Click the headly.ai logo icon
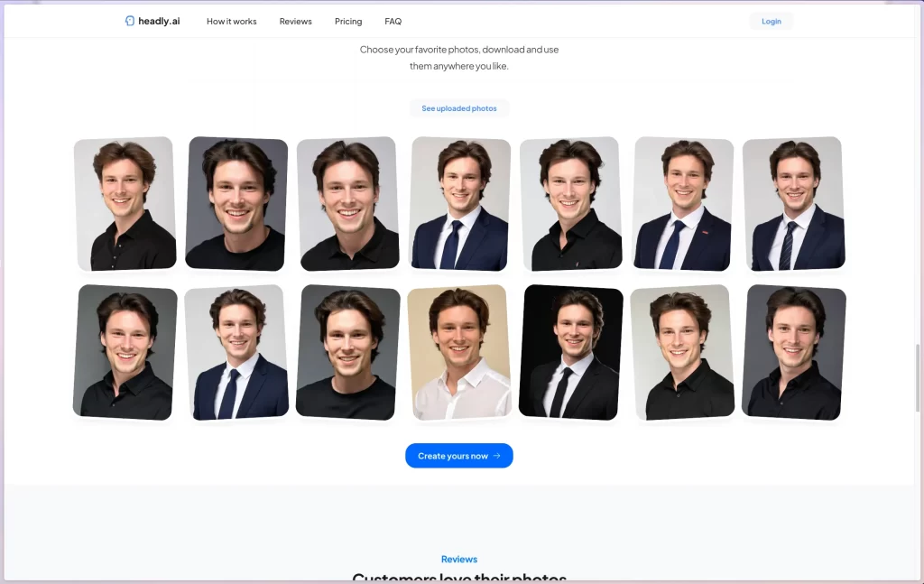 130,20
